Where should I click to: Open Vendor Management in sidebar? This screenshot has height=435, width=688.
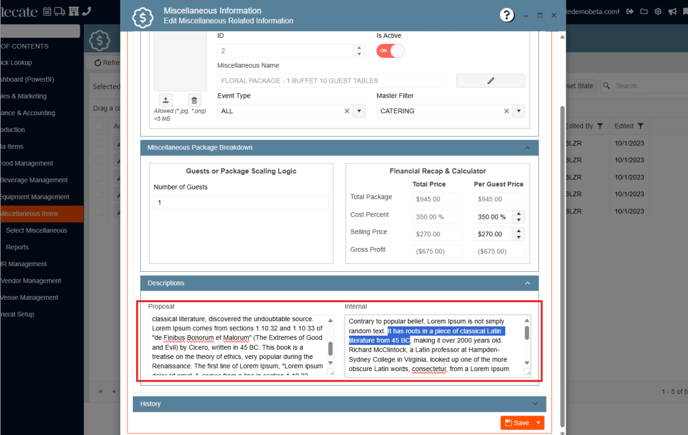click(42, 280)
